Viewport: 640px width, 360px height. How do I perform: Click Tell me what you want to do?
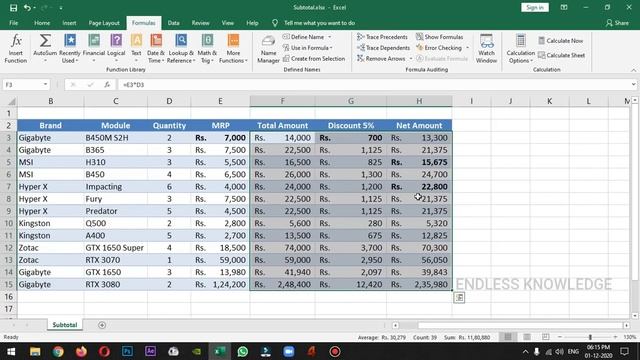pos(319,23)
